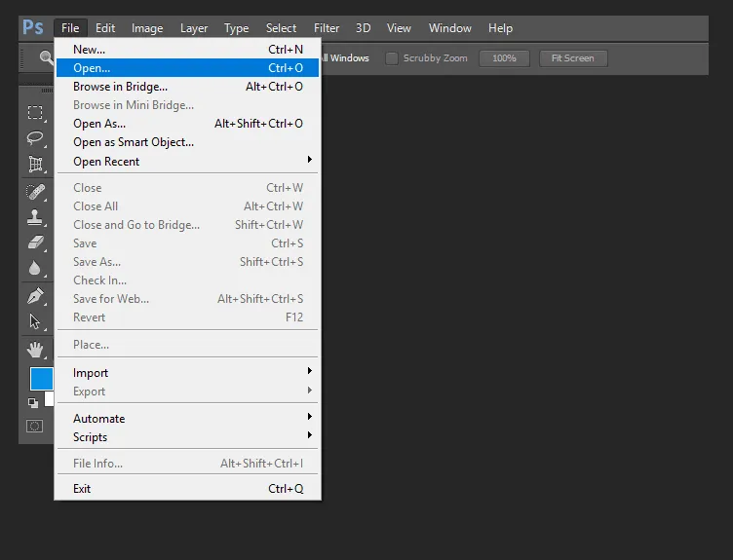The height and width of the screenshot is (560, 733).
Task: Select the Path Selection arrow tool
Action: [x=34, y=321]
